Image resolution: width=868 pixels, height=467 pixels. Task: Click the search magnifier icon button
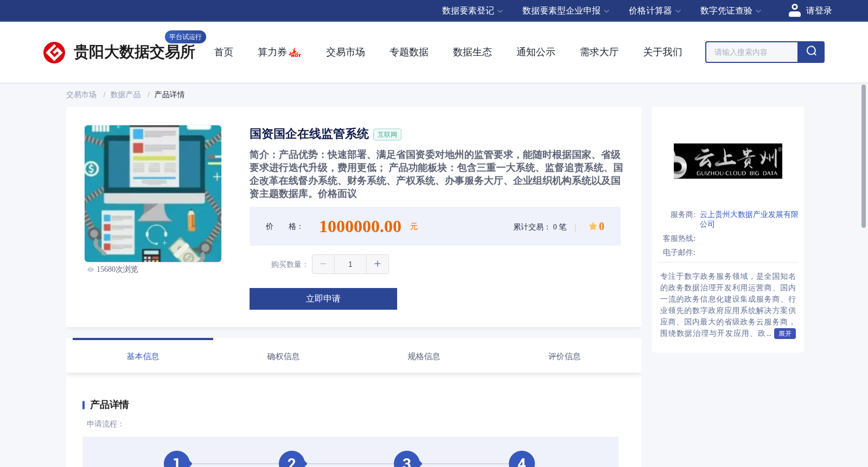pos(811,52)
